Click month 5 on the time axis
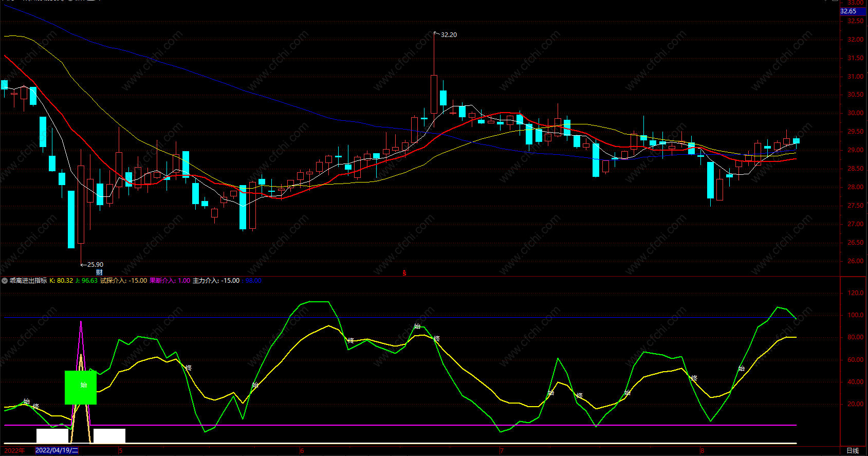This screenshot has height=456, width=868. coord(121,451)
